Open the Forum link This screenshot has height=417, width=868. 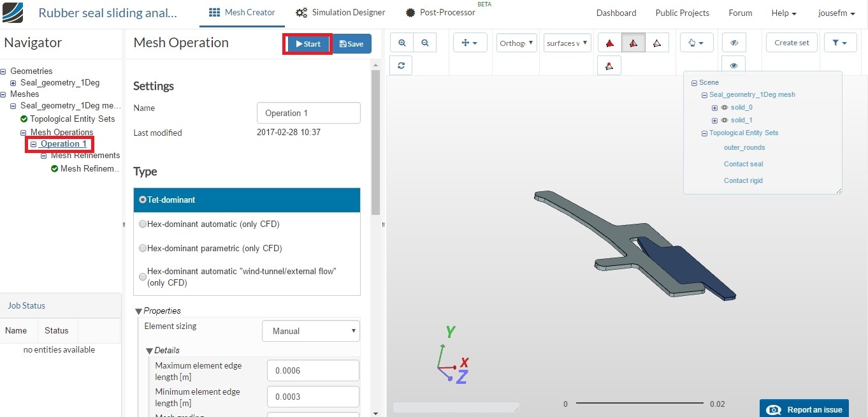(x=740, y=13)
